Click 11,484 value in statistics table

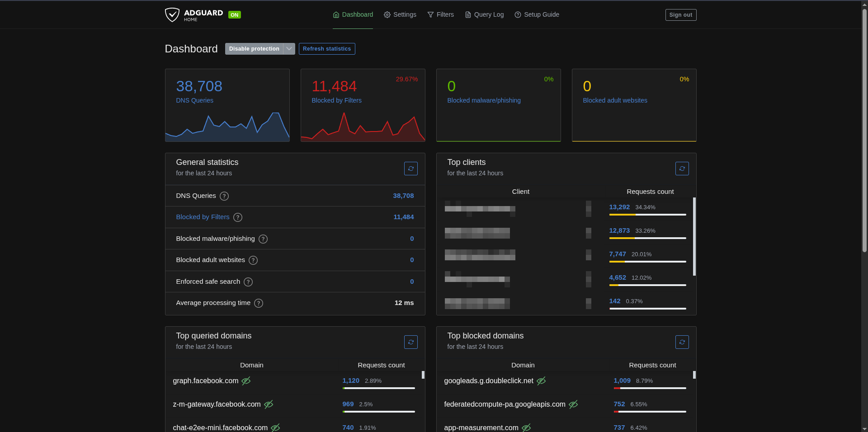pos(403,217)
